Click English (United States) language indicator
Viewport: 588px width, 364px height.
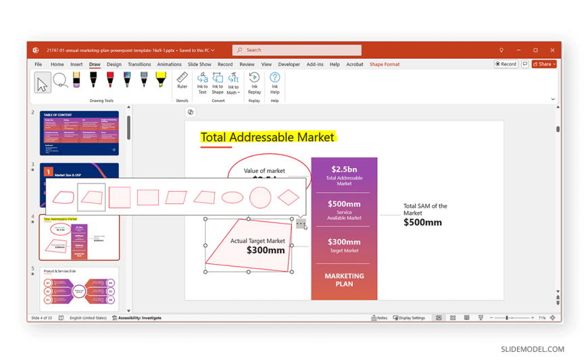coord(88,318)
